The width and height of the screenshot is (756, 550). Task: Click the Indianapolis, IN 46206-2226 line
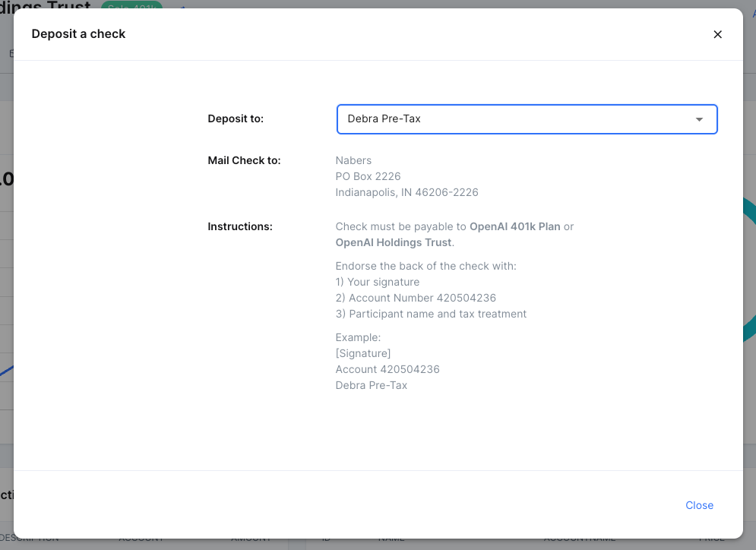pyautogui.click(x=406, y=192)
